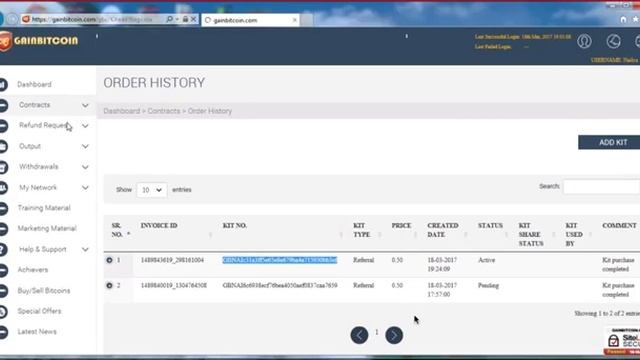Click the Marketing Material sidebar icon
Image resolution: width=640 pixels, height=360 pixels.
point(3,229)
